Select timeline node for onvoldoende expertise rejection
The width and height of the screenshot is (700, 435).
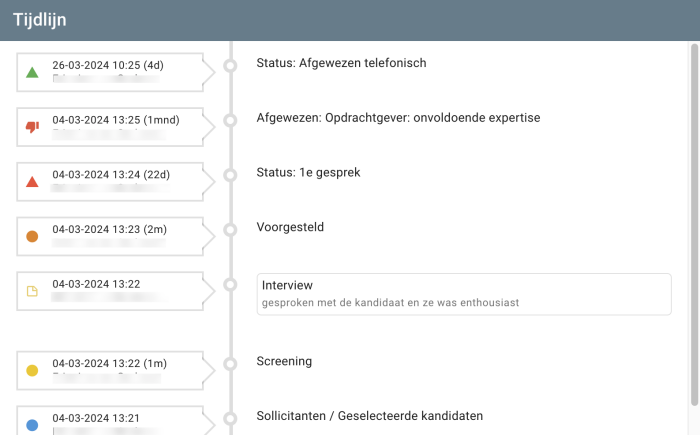(x=230, y=120)
